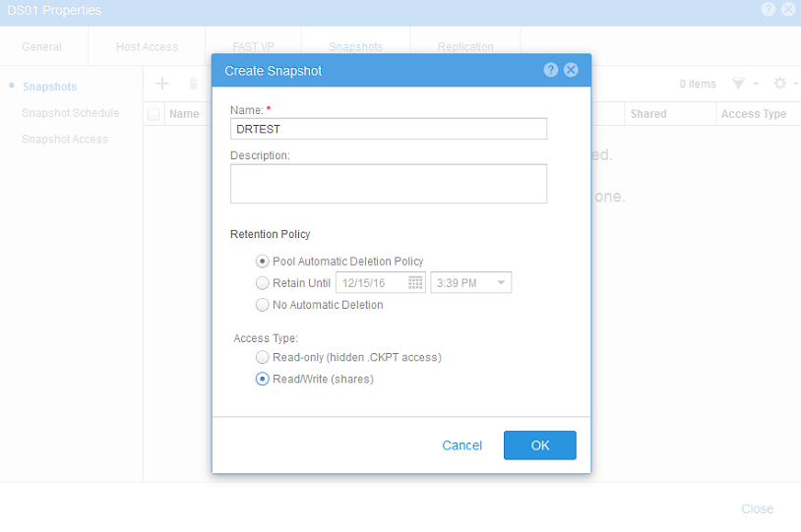Click the delete trash icon in toolbar

[x=193, y=85]
